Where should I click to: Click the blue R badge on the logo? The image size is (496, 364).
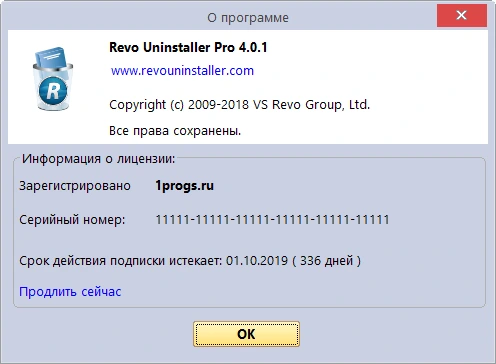coord(53,90)
